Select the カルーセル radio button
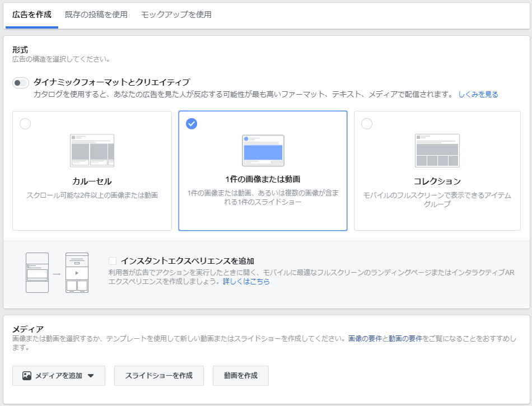The image size is (532, 406). point(25,124)
